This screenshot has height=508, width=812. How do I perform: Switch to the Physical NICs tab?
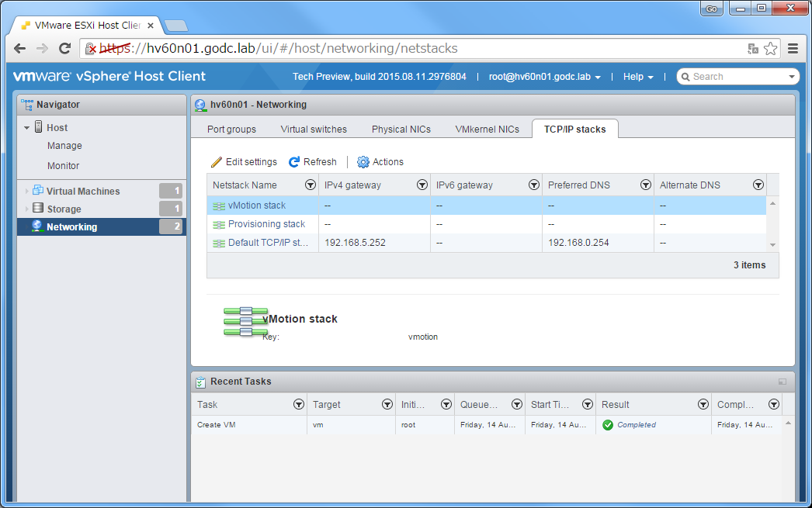pyautogui.click(x=401, y=130)
